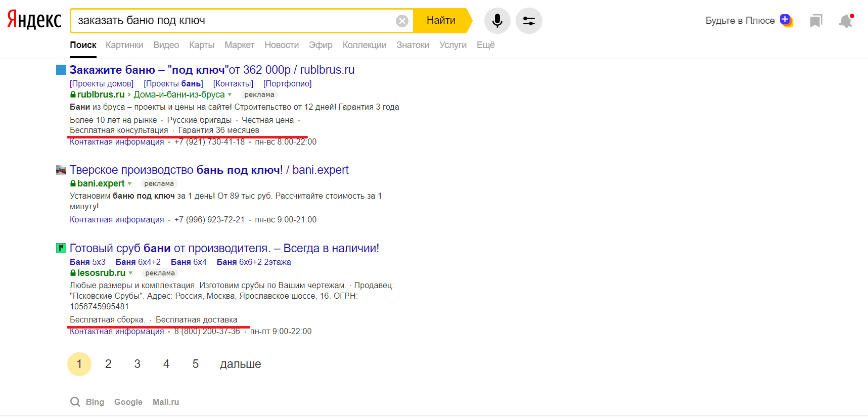Expand the bani.expert result dropdown arrow
This screenshot has height=419, width=868.
tap(130, 183)
